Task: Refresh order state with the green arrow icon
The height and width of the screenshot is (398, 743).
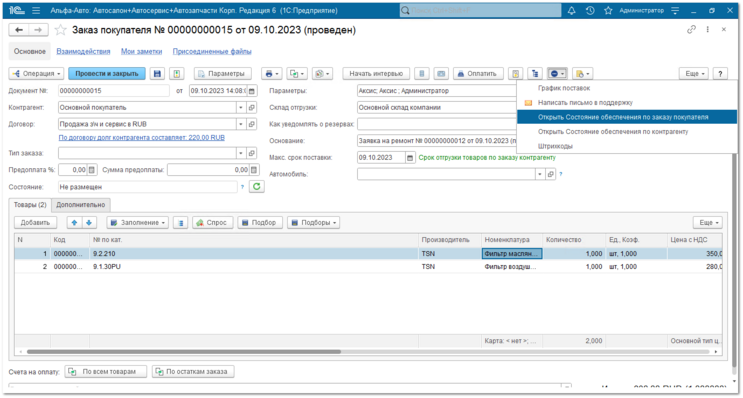Action: point(256,187)
